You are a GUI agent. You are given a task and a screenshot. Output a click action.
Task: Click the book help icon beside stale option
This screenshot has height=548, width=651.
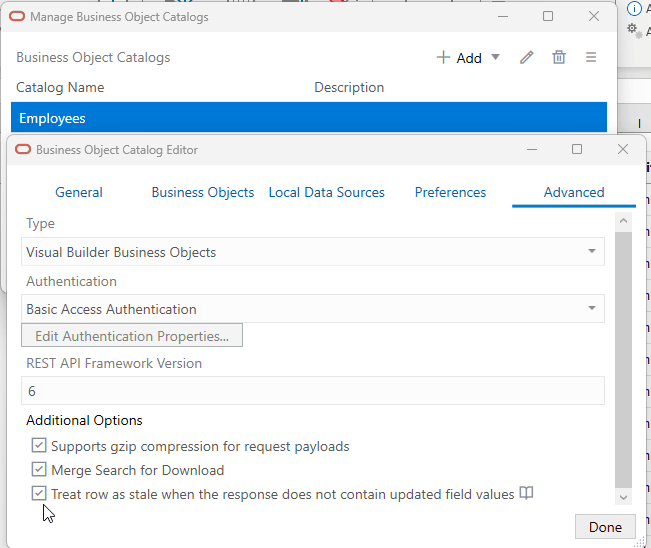pyautogui.click(x=526, y=493)
